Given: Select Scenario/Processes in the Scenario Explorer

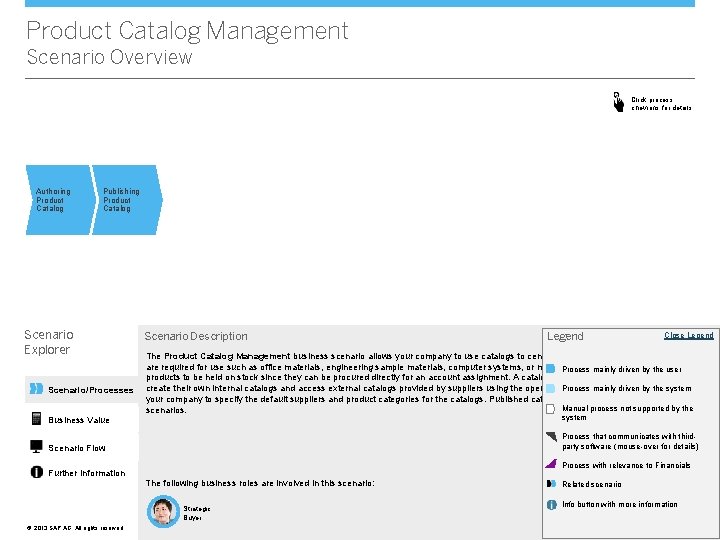Looking at the screenshot, I should coord(82,389).
